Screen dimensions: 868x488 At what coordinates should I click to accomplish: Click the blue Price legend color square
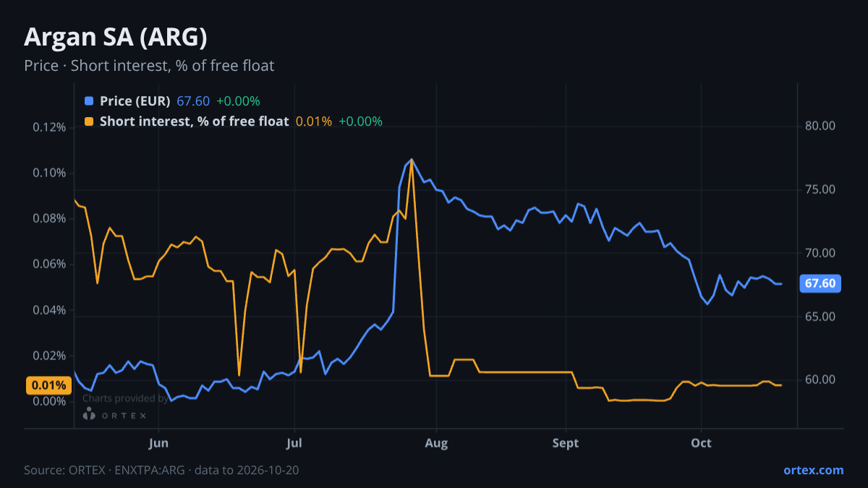pos(89,101)
